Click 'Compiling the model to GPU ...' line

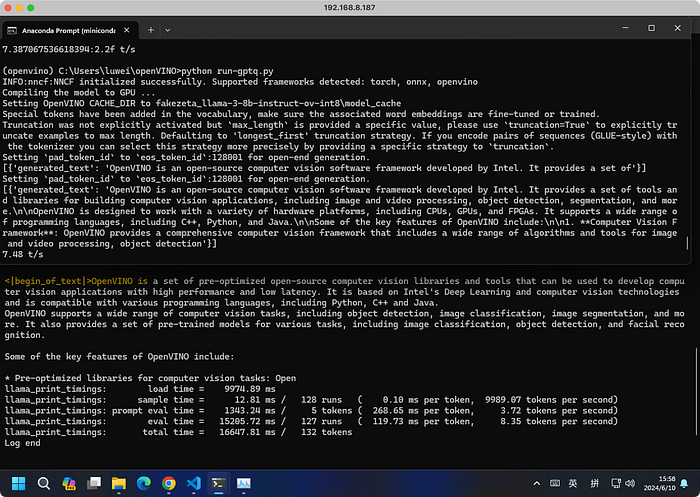click(x=79, y=92)
